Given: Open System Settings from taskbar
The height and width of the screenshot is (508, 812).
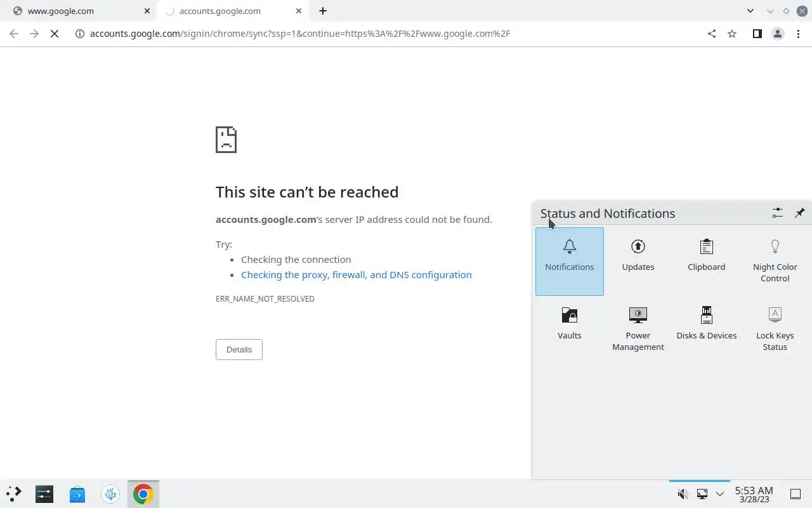Looking at the screenshot, I should click(x=44, y=493).
